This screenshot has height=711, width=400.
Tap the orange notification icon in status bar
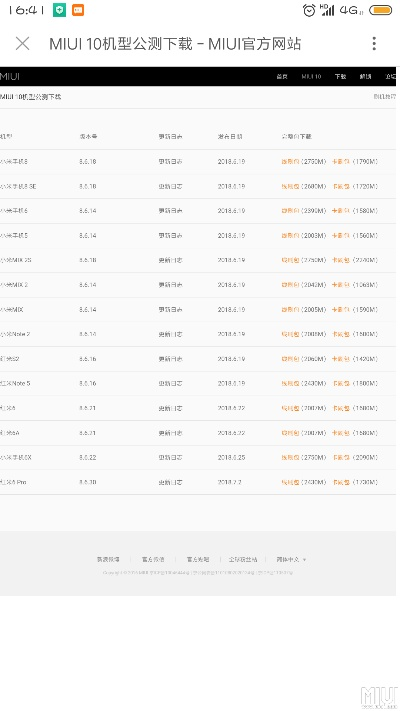click(78, 10)
